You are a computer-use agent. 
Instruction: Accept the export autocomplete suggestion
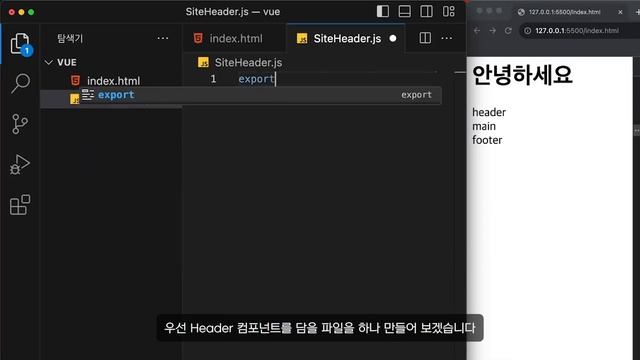(x=260, y=95)
